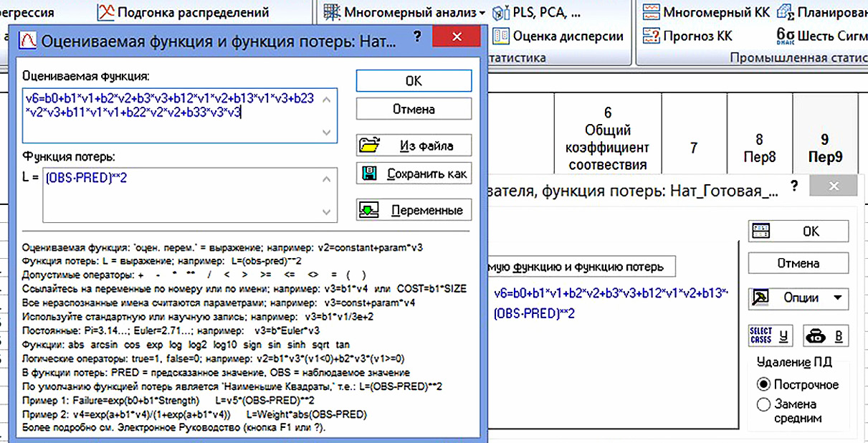Open Прогноз КК tool

tap(651, 35)
